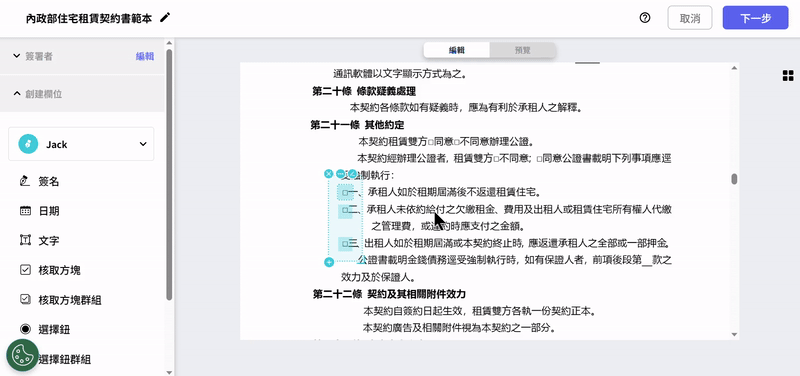Collapse the 簽署者 section chevron
The width and height of the screenshot is (800, 376).
click(16, 56)
